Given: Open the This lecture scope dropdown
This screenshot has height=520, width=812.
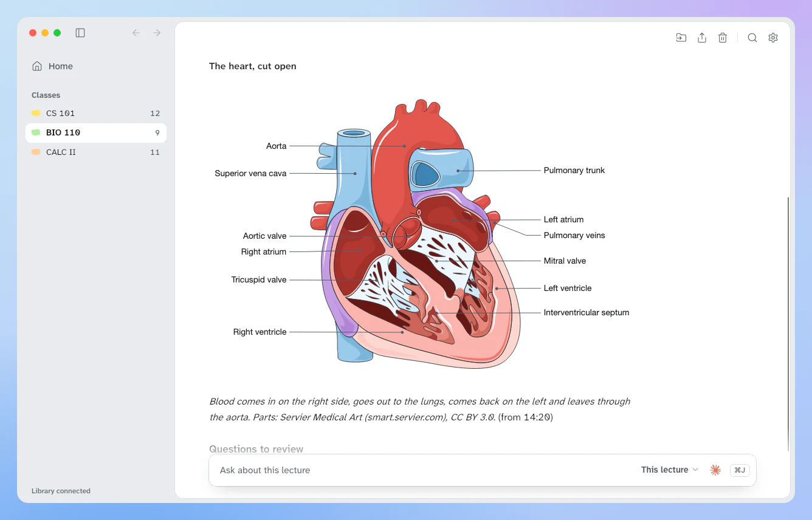Looking at the screenshot, I should [x=669, y=470].
